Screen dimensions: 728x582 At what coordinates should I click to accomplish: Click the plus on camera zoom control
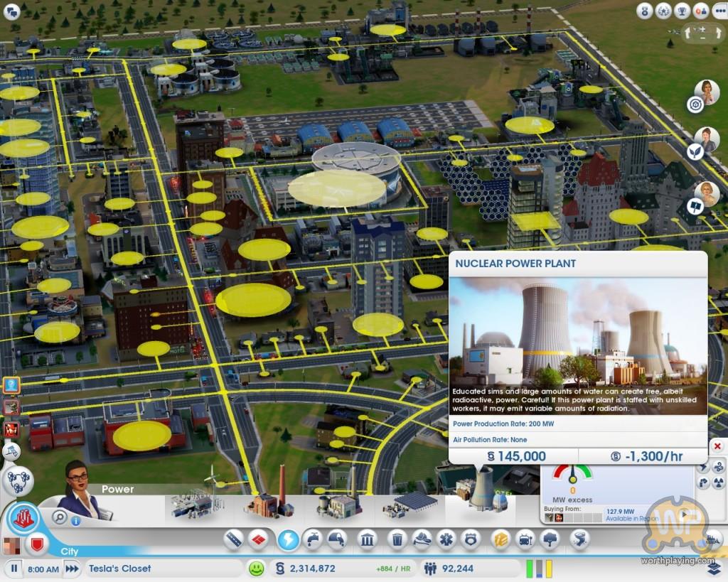pos(704,30)
